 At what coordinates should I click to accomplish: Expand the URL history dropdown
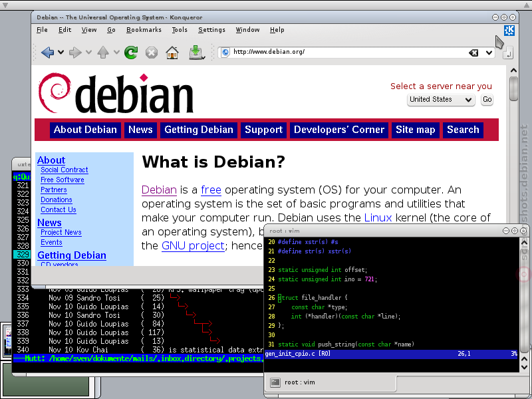coord(489,53)
